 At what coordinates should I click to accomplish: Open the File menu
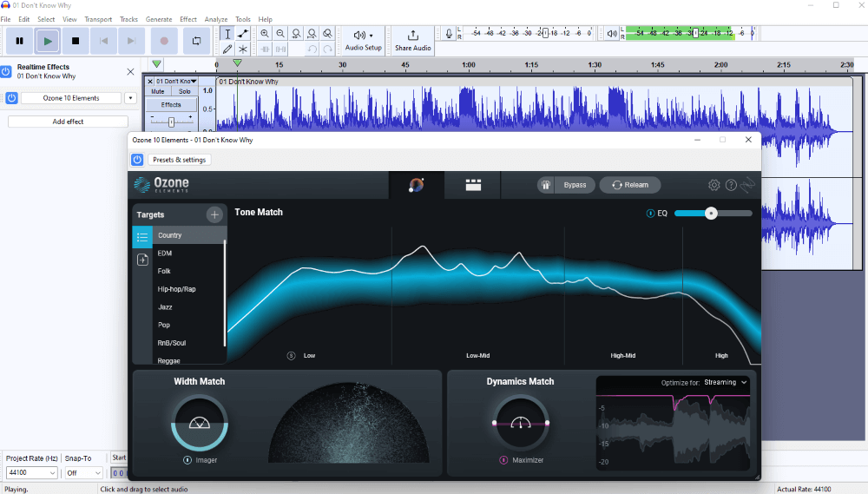5,19
